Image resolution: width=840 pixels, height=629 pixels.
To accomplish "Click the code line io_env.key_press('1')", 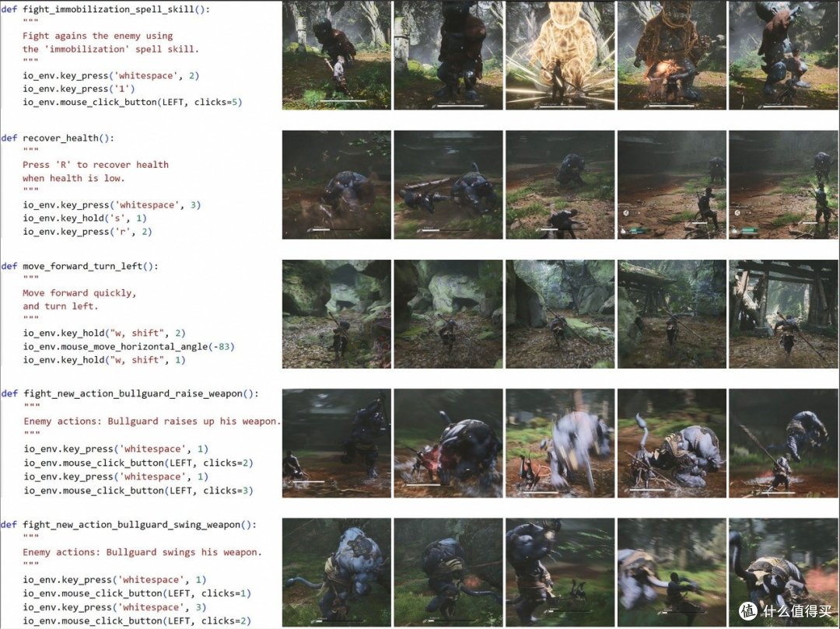I will [79, 89].
